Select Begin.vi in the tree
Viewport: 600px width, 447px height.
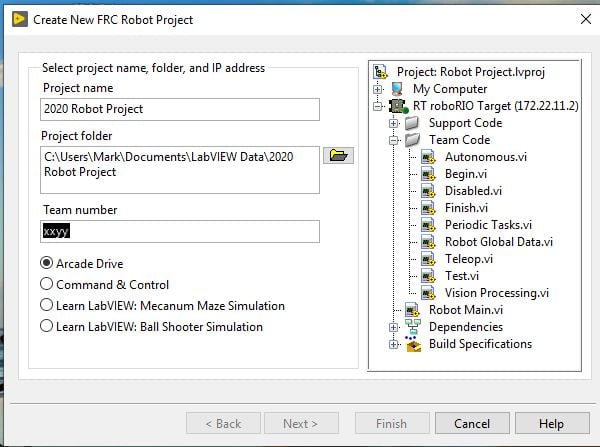[x=466, y=174]
